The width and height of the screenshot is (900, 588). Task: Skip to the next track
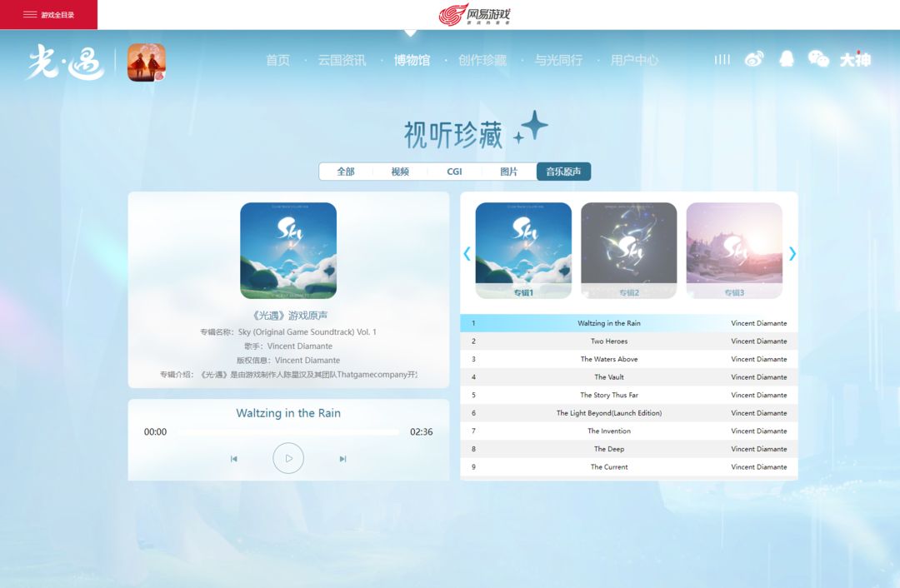click(x=342, y=459)
